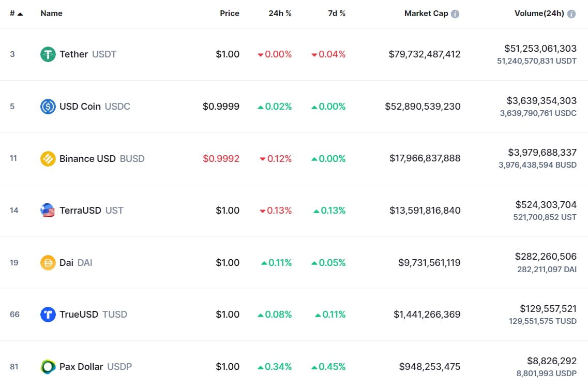Open the Binance USD BUSD link

point(102,159)
